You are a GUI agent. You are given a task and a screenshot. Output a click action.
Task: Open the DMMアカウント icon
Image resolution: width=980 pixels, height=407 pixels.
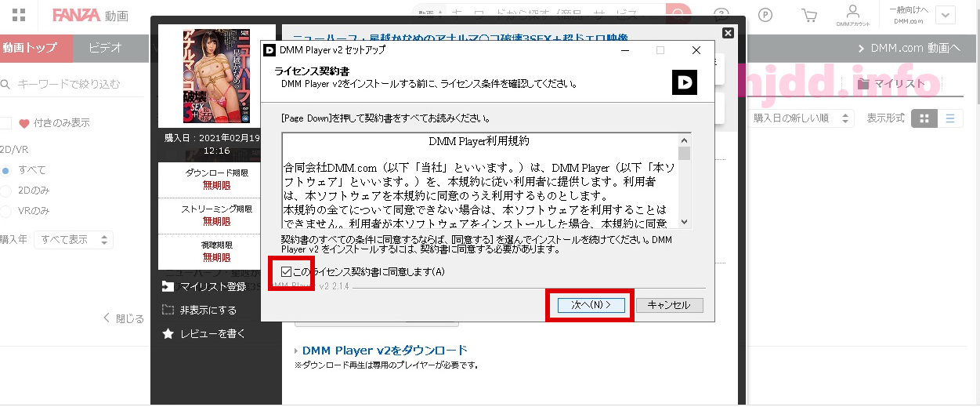click(x=853, y=16)
